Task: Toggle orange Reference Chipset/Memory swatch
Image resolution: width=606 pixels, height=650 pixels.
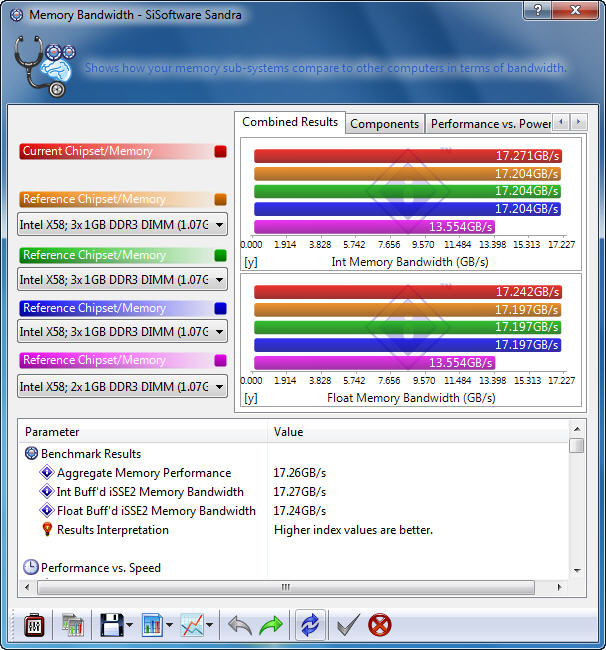Action: pyautogui.click(x=221, y=199)
